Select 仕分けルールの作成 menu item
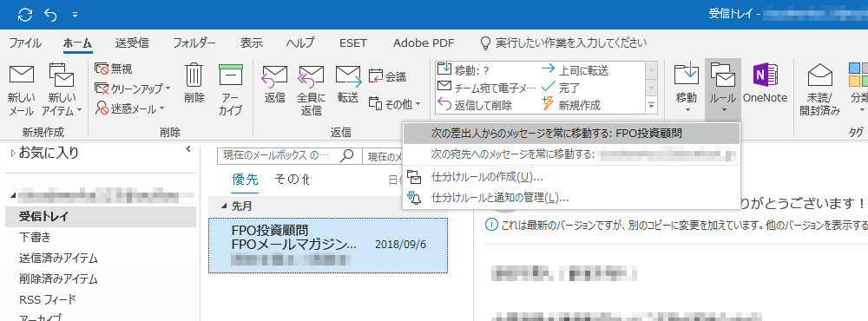This screenshot has width=868, height=321. (571, 177)
